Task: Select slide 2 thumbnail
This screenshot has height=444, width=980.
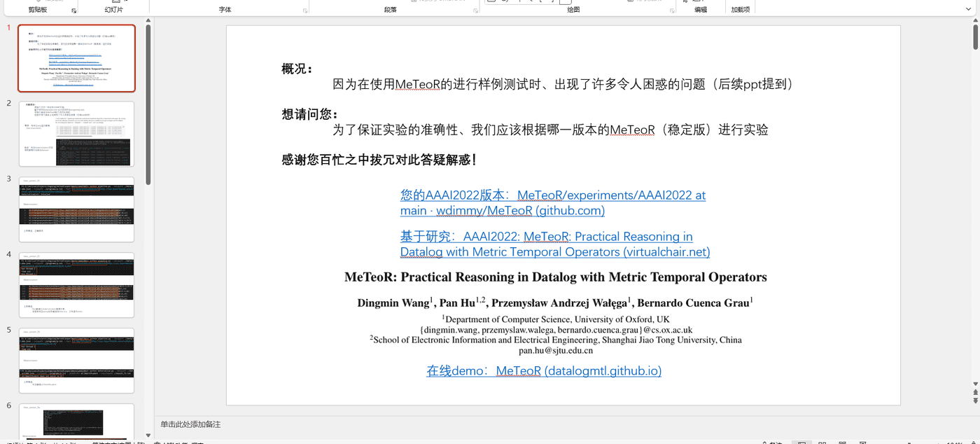Action: pos(76,134)
